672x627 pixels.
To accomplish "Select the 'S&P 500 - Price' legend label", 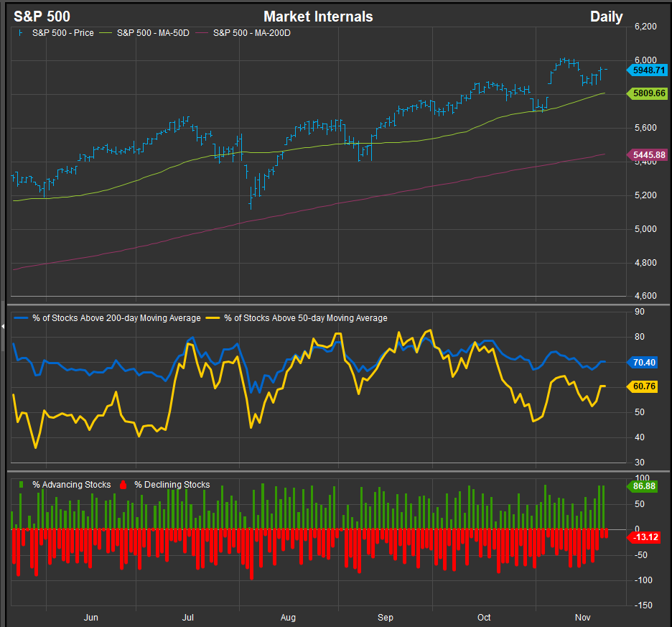I will (x=63, y=33).
